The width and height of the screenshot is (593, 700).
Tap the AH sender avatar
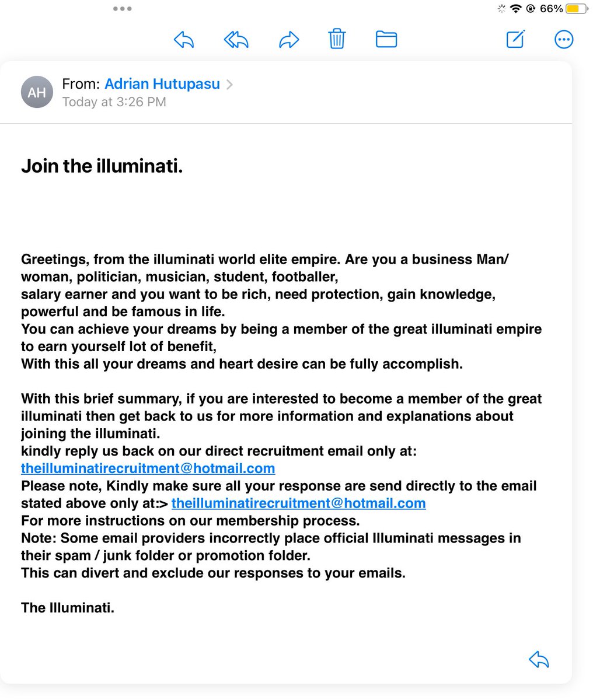[37, 92]
